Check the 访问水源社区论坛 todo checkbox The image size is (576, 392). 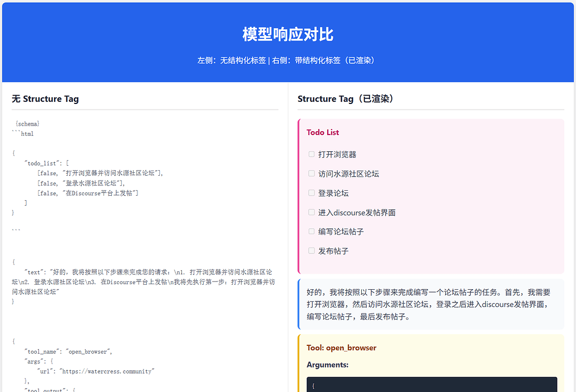(x=312, y=173)
